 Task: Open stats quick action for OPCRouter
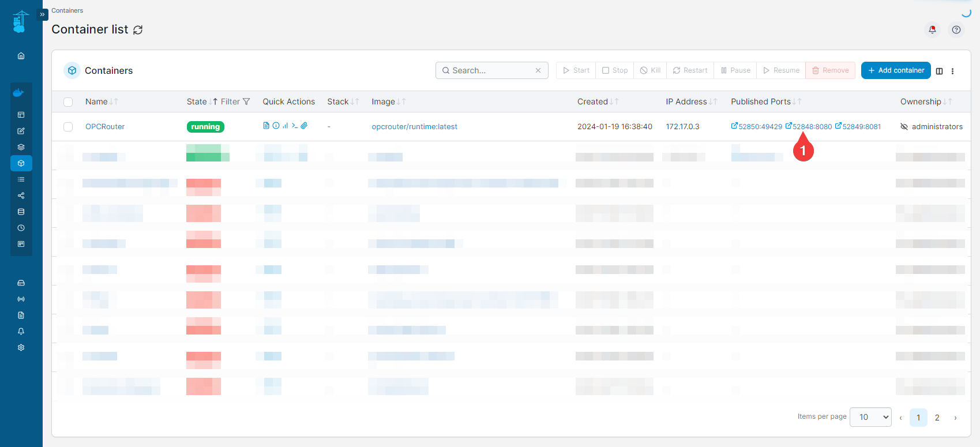point(285,126)
